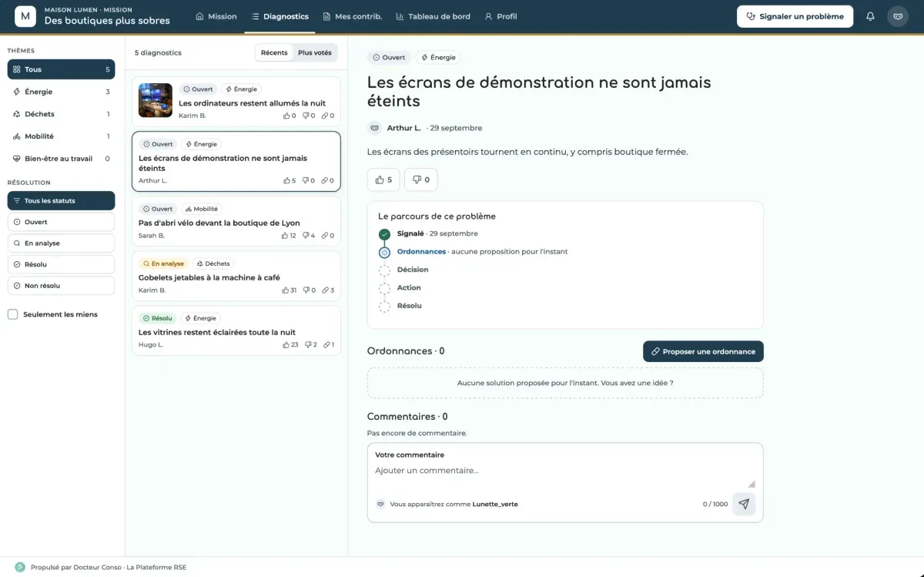The height and width of the screenshot is (577, 924).
Task: Check Seulement les miens checkbox
Action: tap(12, 314)
